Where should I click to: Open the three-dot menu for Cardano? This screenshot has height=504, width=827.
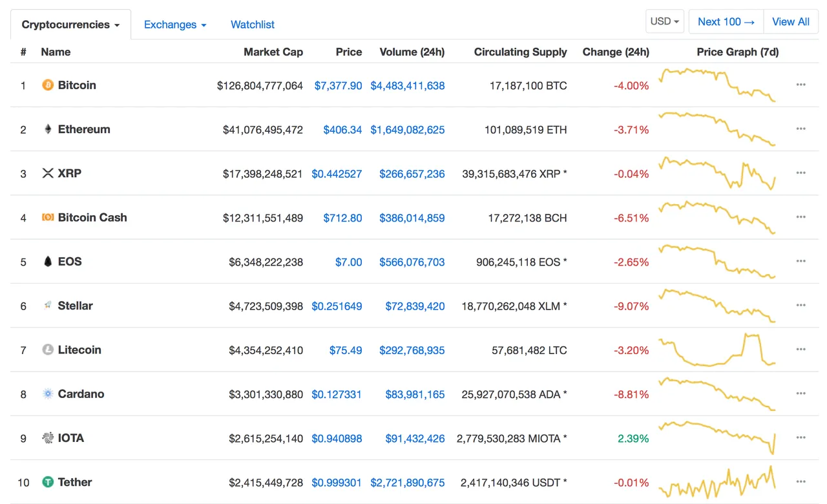(801, 393)
